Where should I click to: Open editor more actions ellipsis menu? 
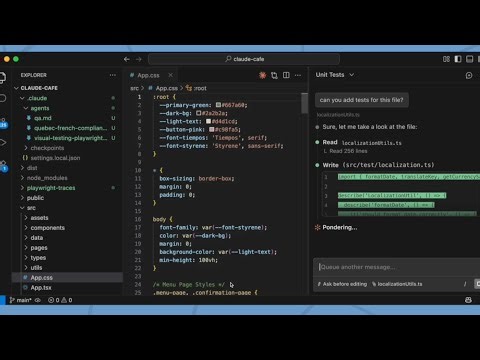pos(298,75)
